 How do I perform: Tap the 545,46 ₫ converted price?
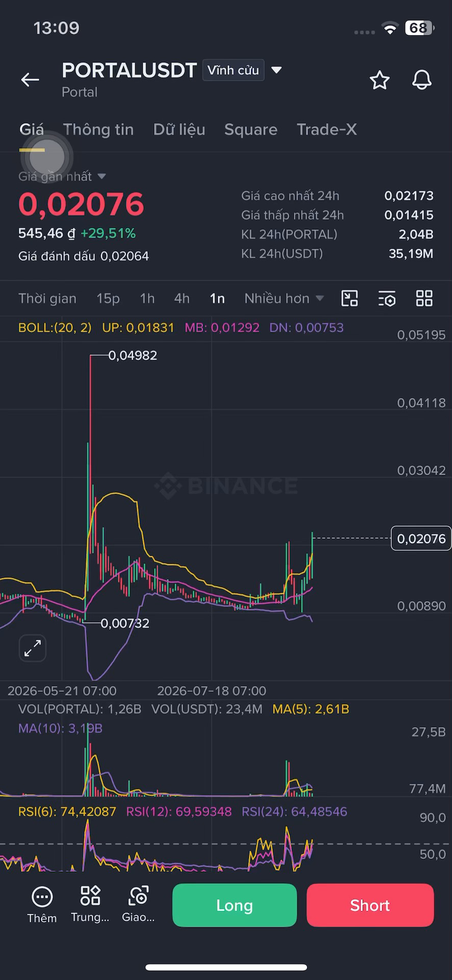pos(47,234)
